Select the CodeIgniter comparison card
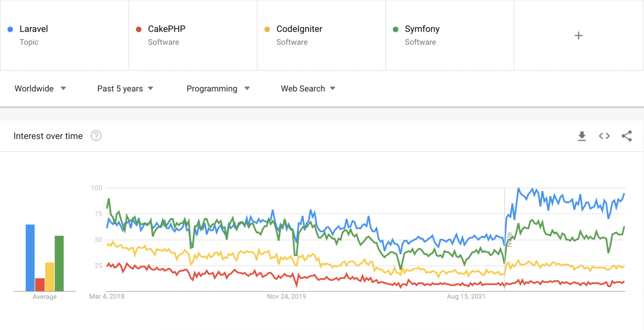 (x=321, y=35)
